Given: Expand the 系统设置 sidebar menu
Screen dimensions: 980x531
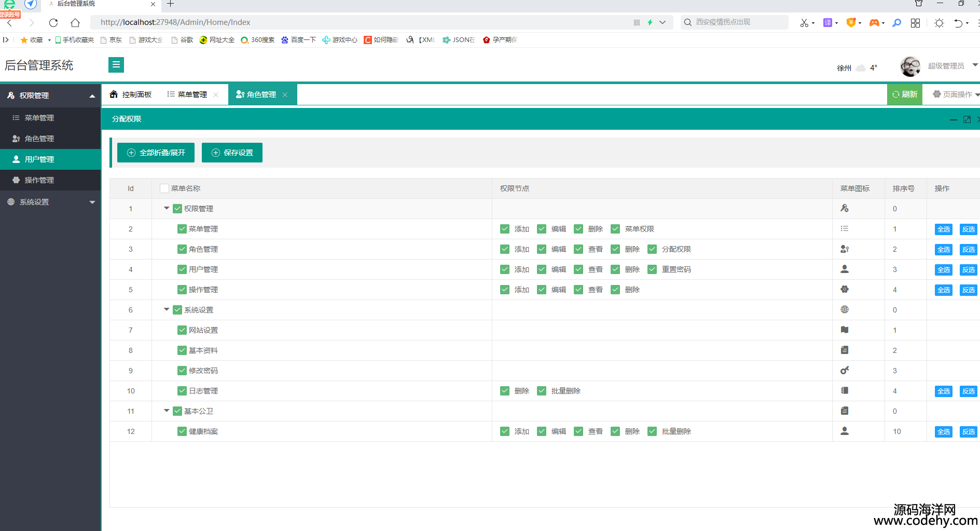Looking at the screenshot, I should 50,202.
